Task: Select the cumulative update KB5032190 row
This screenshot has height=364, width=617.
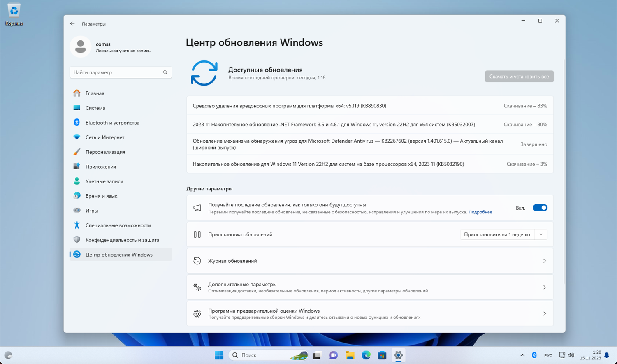Action: pos(370,164)
